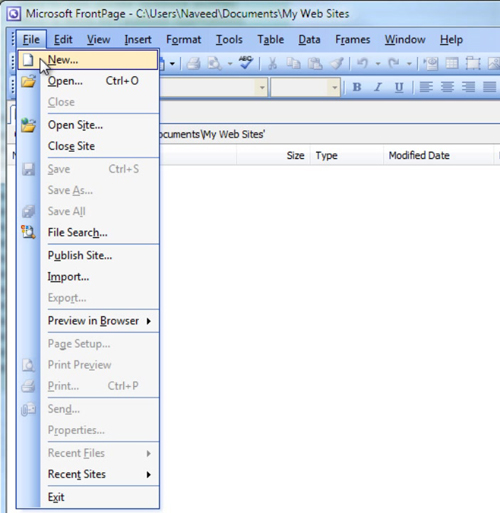Click the Justify alignment icon
Screen dimensions: 500x513
[x=489, y=87]
